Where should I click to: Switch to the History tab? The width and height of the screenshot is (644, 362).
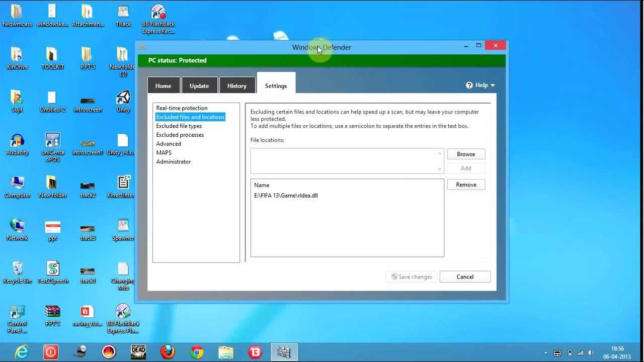tap(236, 85)
